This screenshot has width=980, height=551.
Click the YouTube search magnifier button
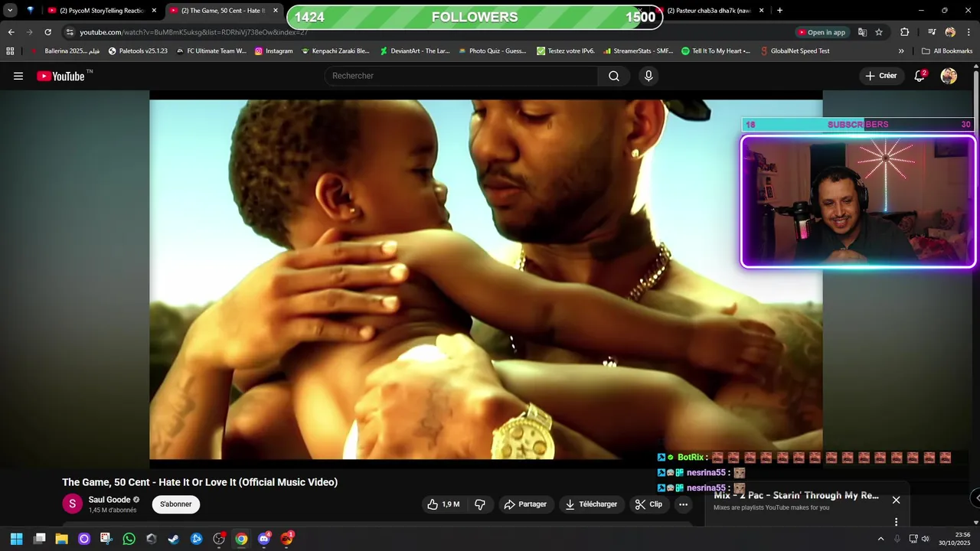pyautogui.click(x=614, y=76)
